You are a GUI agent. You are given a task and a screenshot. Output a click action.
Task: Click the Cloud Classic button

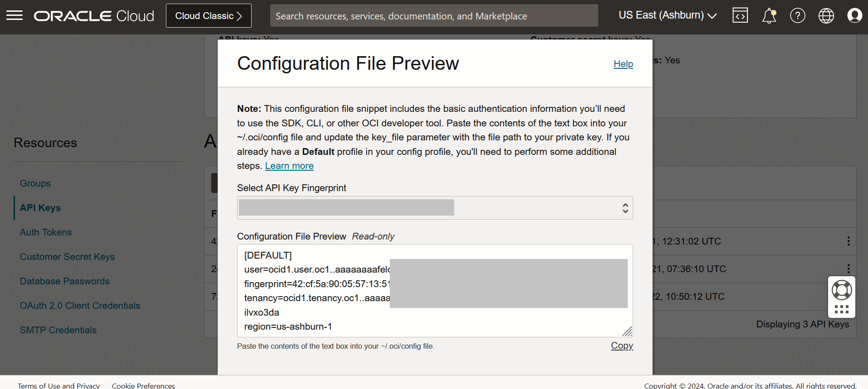point(209,16)
